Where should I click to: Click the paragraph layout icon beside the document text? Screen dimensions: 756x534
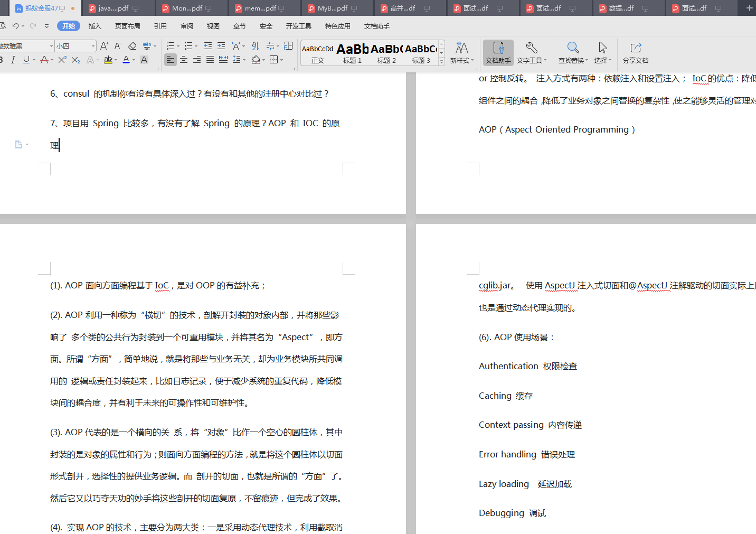[x=19, y=144]
